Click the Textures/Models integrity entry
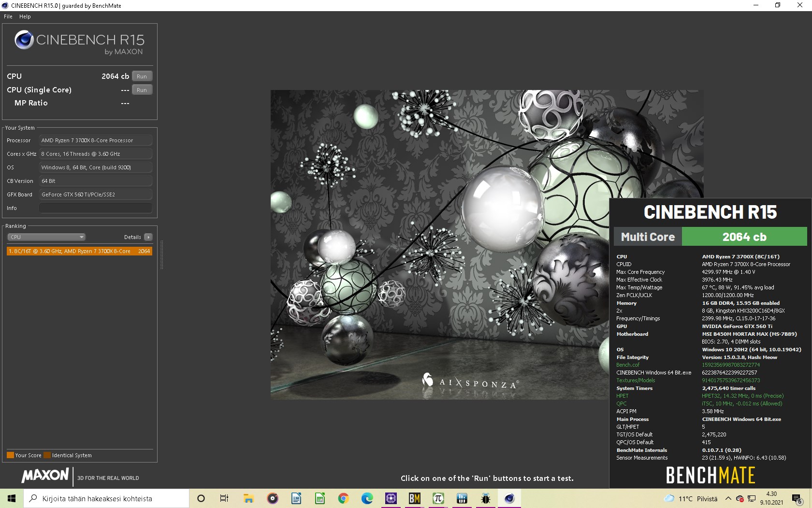812x508 pixels. pos(636,380)
